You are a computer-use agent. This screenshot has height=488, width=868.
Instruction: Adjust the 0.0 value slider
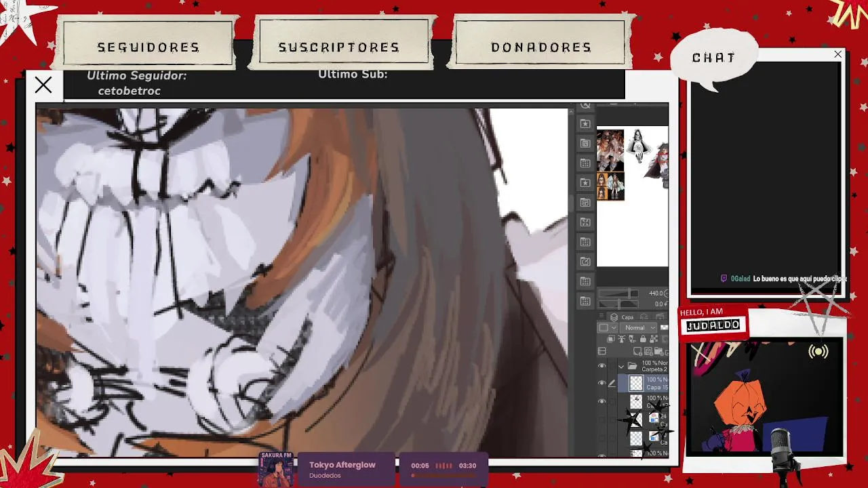618,304
